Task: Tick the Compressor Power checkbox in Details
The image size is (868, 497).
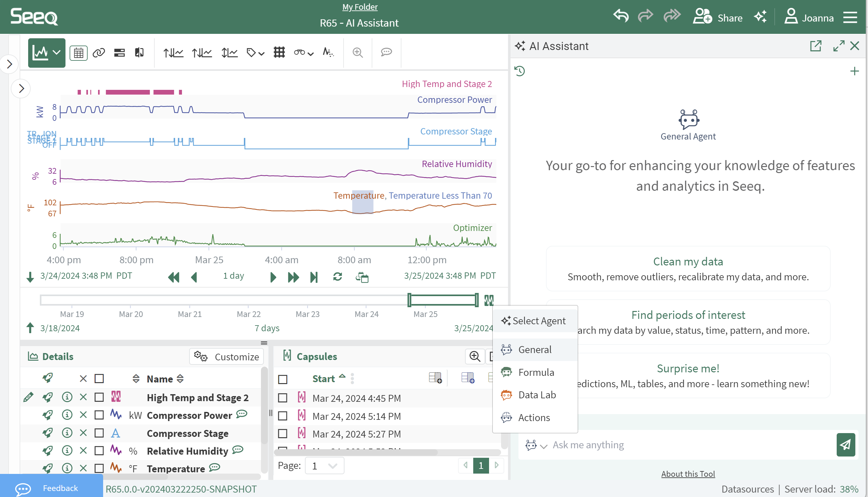Action: (99, 415)
